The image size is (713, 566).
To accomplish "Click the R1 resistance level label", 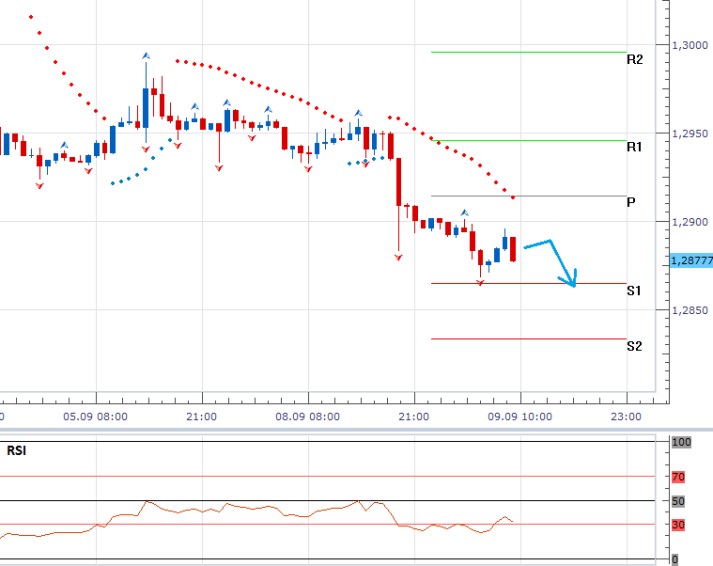I will [x=634, y=147].
